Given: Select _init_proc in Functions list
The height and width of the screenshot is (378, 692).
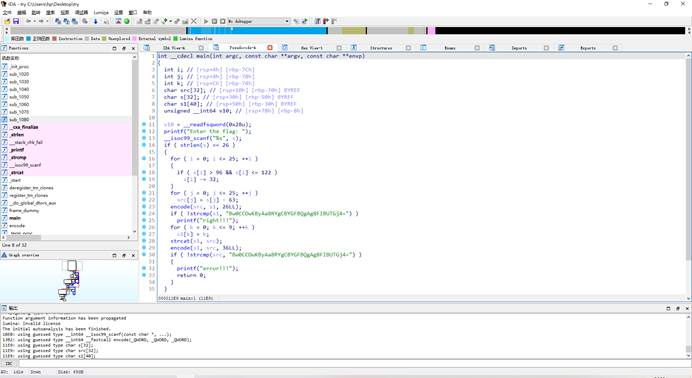Looking at the screenshot, I should click(x=19, y=67).
